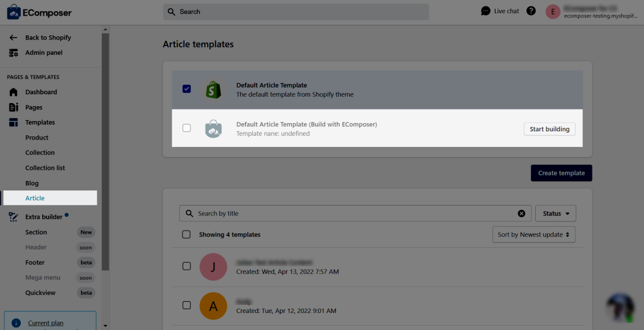Click the Shopify bag icon
644x330 pixels.
point(213,89)
